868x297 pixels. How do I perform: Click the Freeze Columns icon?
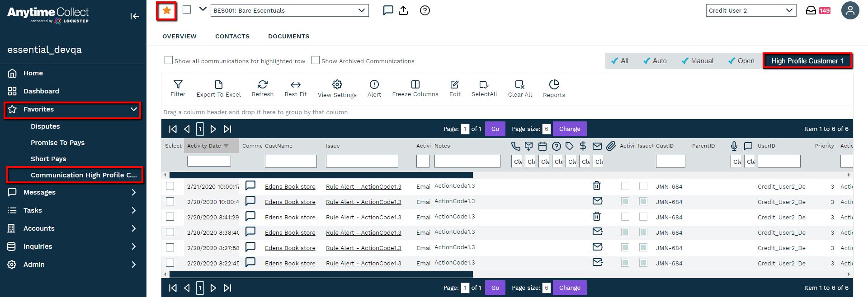pyautogui.click(x=415, y=88)
